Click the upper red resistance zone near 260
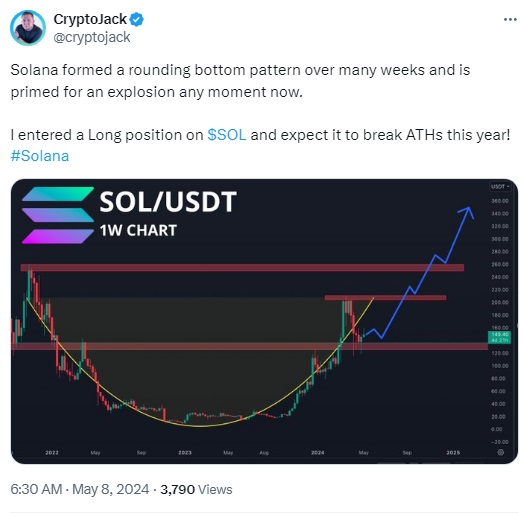Screen dimensions: 523x513 click(242, 268)
